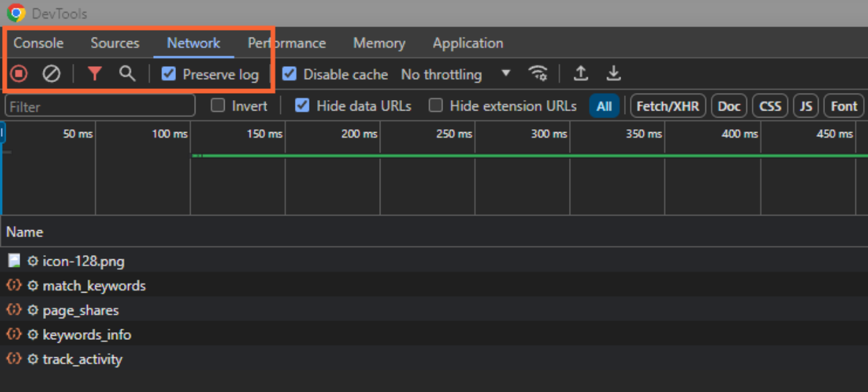Click the JSON braces icon beside track_activity
The width and height of the screenshot is (868, 392).
tap(13, 359)
